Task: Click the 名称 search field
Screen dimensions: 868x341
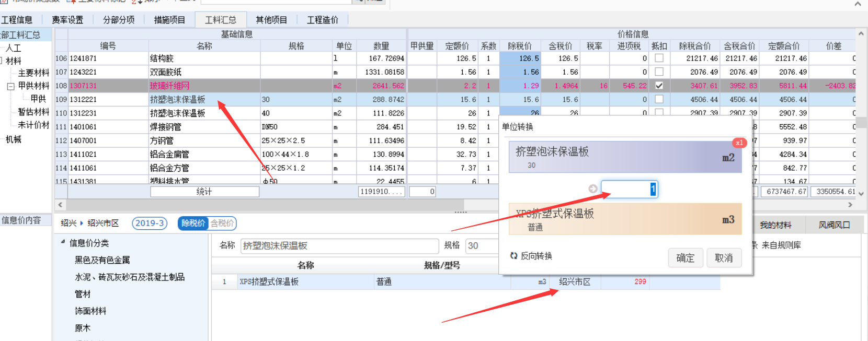Action: 339,245
